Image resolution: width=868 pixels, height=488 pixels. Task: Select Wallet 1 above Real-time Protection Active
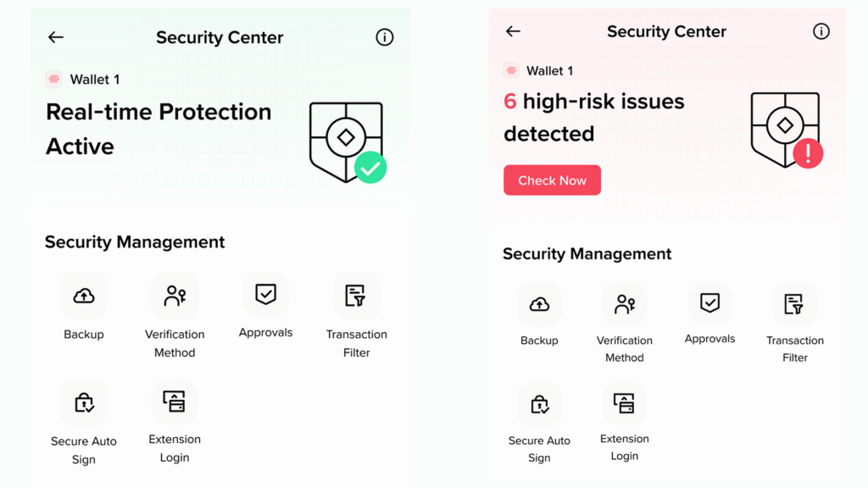tap(83, 80)
